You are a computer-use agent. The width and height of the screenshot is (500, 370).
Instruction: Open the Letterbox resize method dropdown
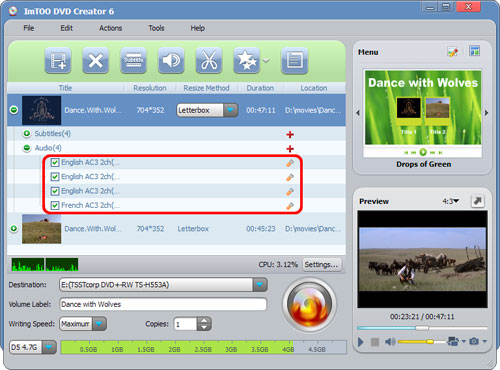[230, 110]
